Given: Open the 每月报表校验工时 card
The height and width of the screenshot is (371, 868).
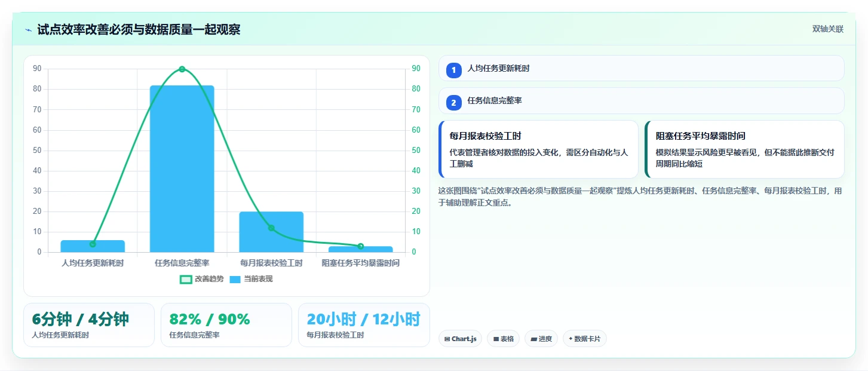Looking at the screenshot, I should coord(538,149).
